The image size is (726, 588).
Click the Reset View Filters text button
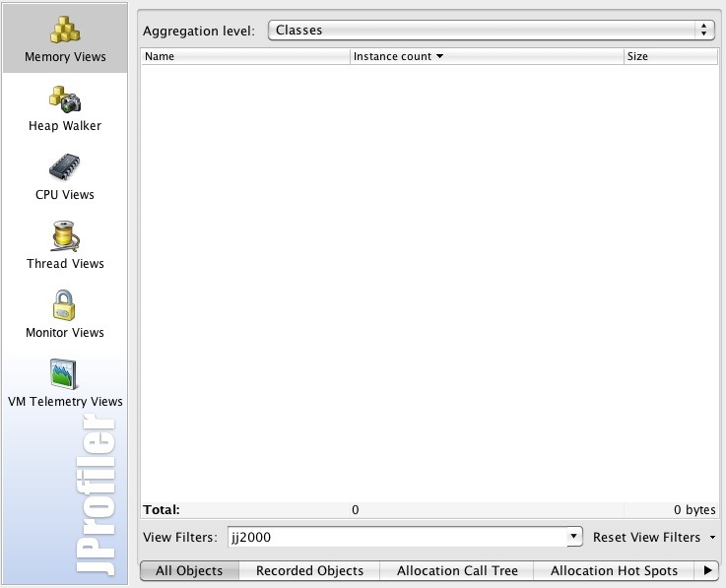click(646, 538)
